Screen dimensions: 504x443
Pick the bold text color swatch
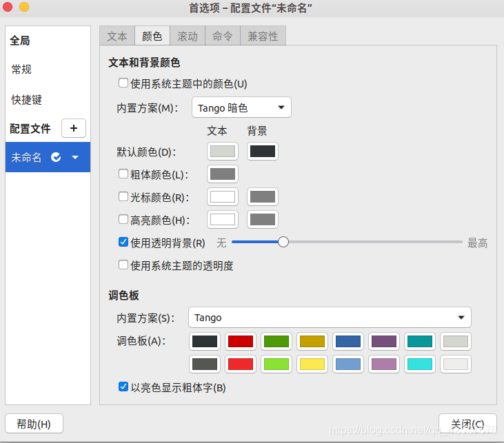point(223,174)
